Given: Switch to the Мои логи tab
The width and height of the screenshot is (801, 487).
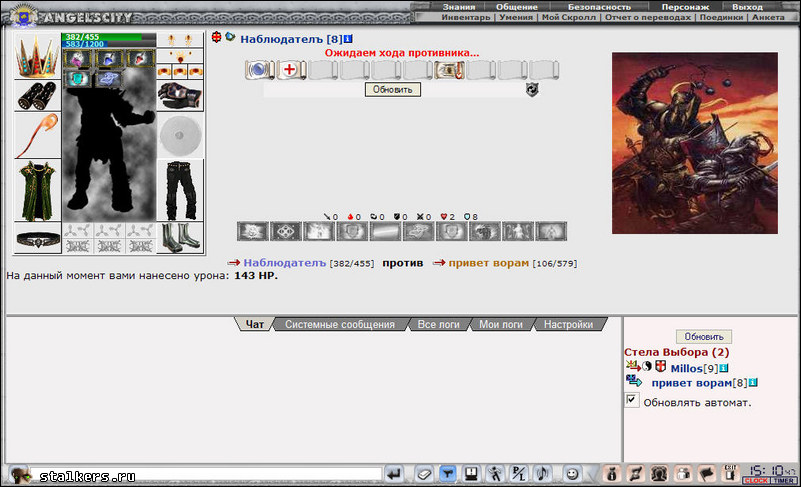Looking at the screenshot, I should coord(501,324).
